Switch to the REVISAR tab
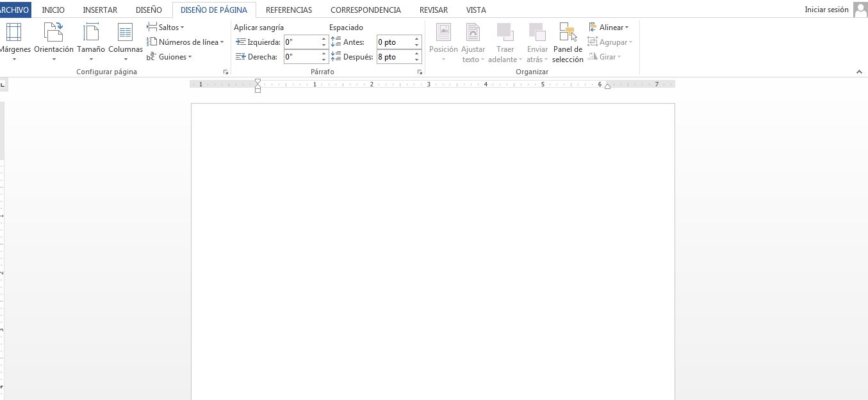Viewport: 868px width, 400px height. coord(434,10)
